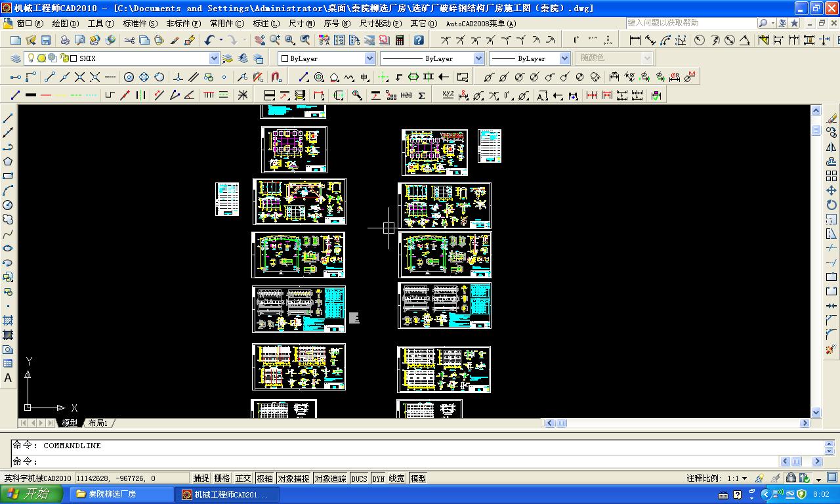Open the 绘图(D) menu

coord(65,23)
